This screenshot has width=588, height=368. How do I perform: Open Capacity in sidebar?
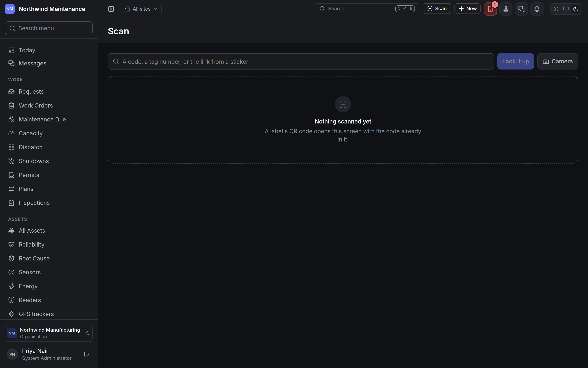49,133
